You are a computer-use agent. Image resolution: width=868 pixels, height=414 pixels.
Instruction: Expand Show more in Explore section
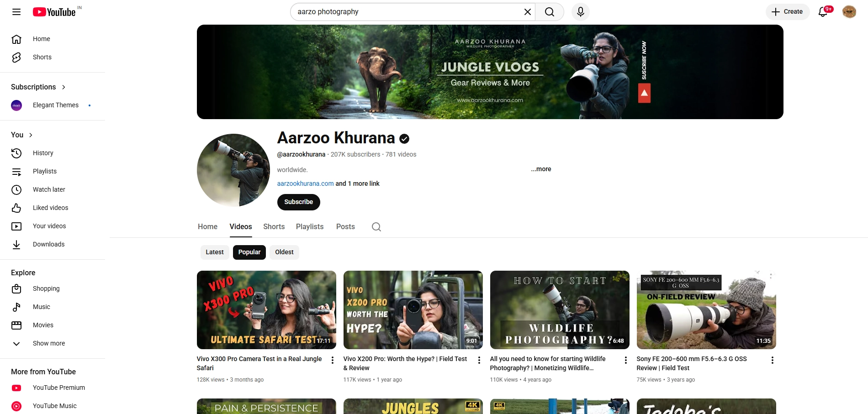(48, 343)
